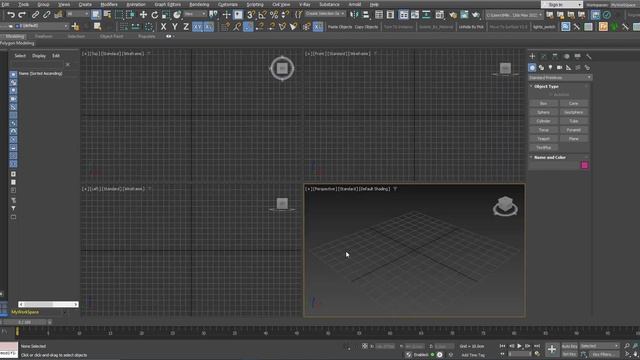Open the Modifiers menu

109,4
